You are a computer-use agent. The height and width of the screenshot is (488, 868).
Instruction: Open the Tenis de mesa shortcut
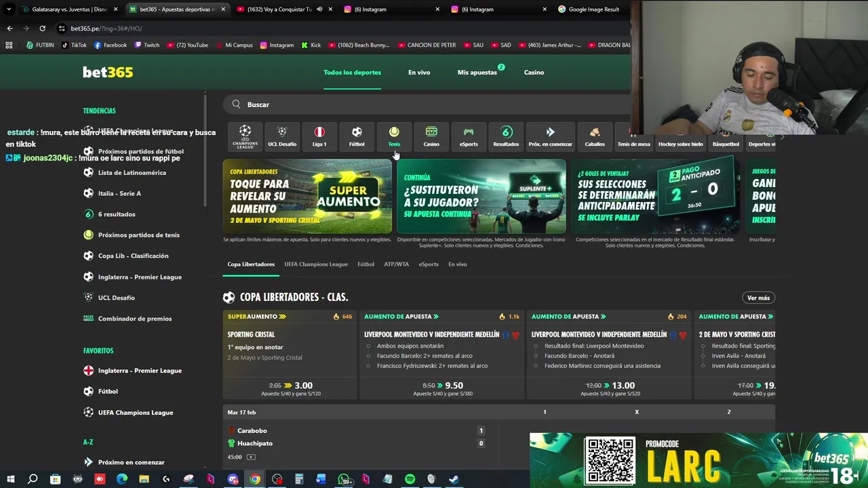click(x=633, y=144)
